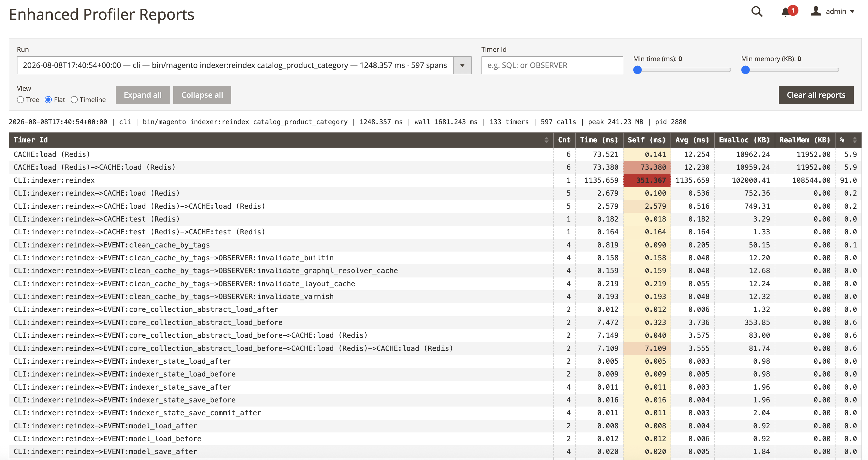Select row EVENT:clean_cache_by_tags
The width and height of the screenshot is (868, 460).
[435, 245]
